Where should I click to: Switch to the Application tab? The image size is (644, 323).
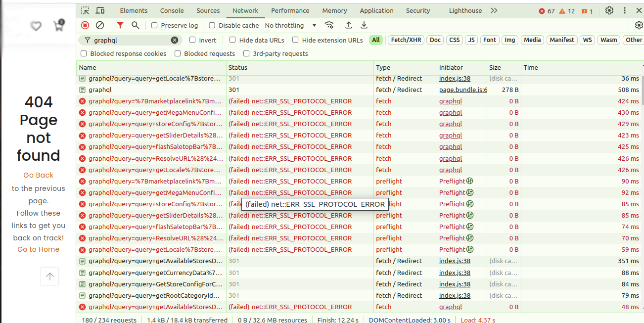tap(376, 10)
